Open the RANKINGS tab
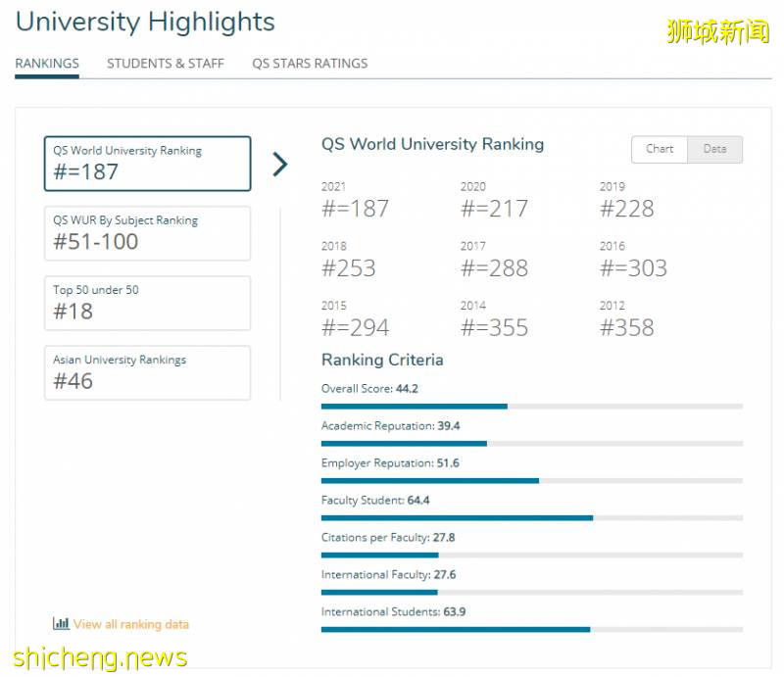The height and width of the screenshot is (677, 784). (x=47, y=64)
